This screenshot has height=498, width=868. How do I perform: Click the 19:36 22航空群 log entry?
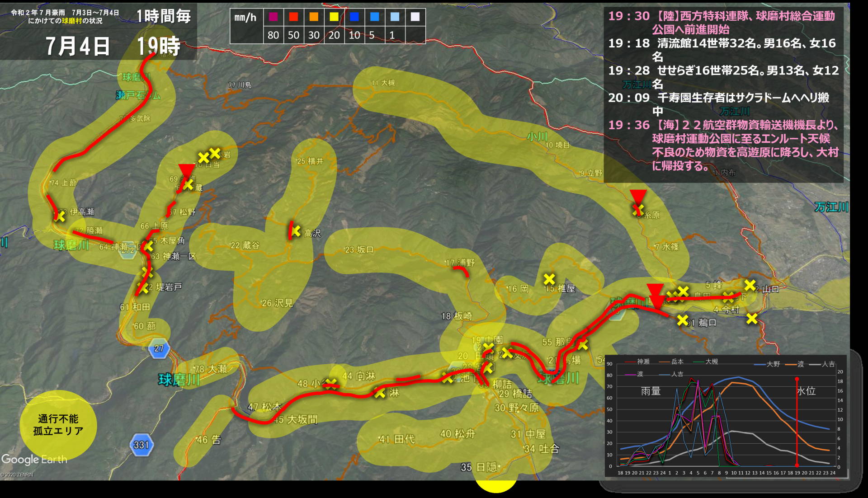point(723,145)
